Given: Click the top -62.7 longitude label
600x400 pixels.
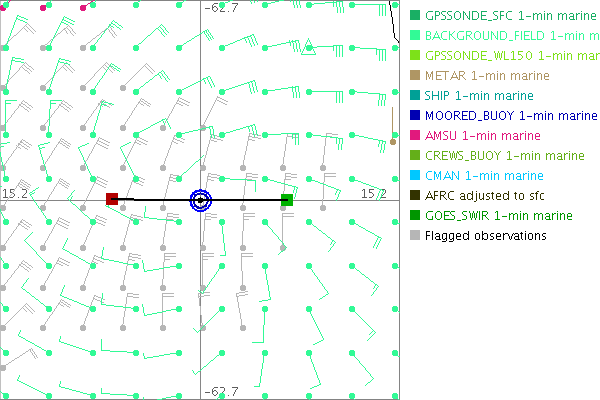Looking at the screenshot, I should click(x=221, y=8).
